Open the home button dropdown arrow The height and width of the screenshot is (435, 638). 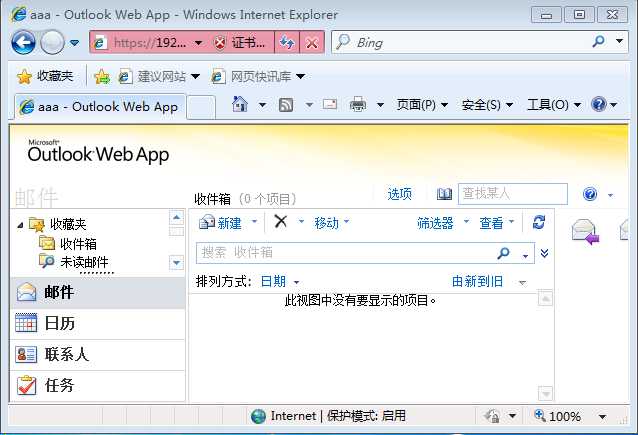pyautogui.click(x=262, y=105)
